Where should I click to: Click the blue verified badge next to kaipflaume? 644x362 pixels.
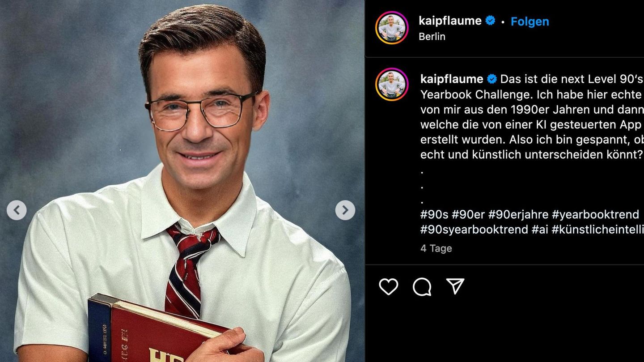490,20
